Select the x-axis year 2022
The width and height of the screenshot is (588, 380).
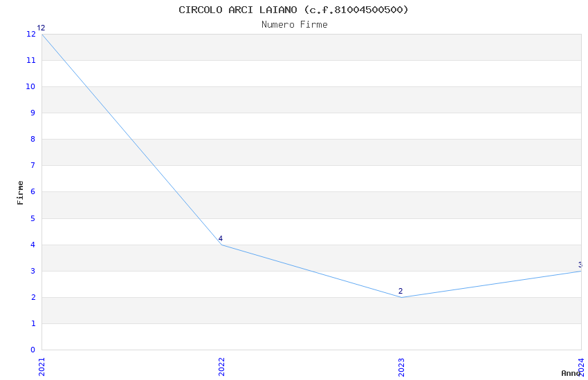[221, 367]
